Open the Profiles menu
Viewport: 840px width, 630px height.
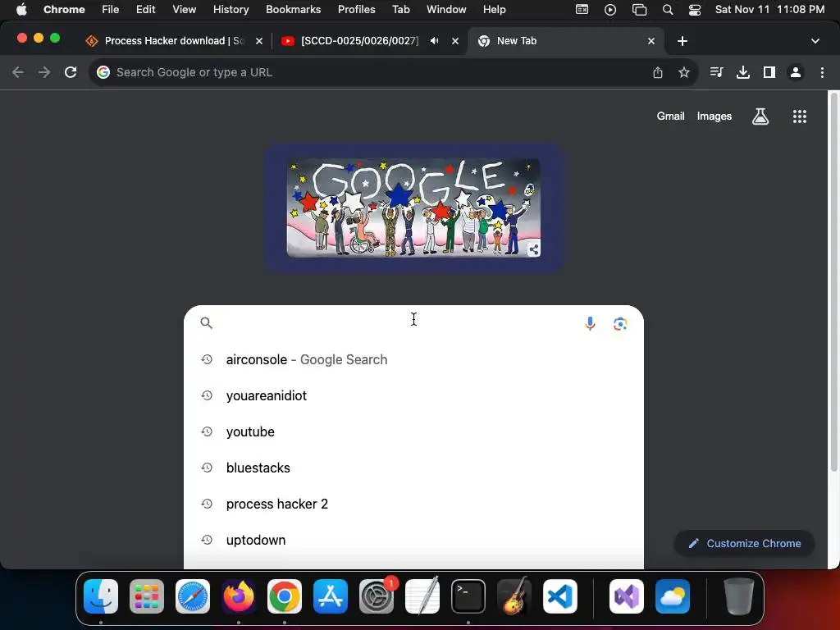click(x=356, y=10)
